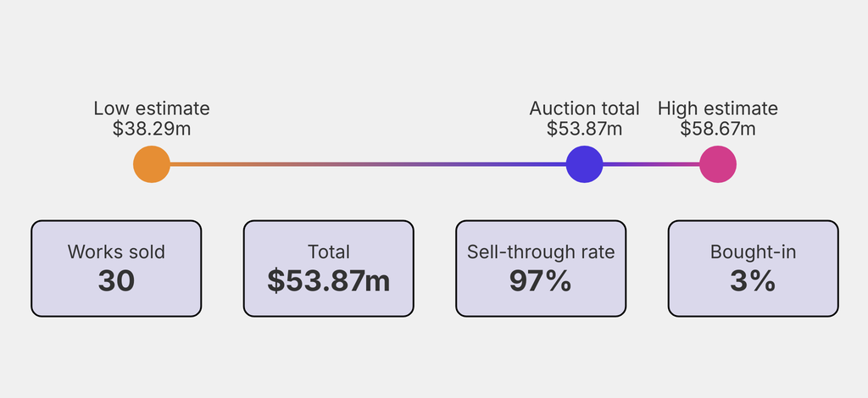Click the blue Auction total dot

(584, 164)
